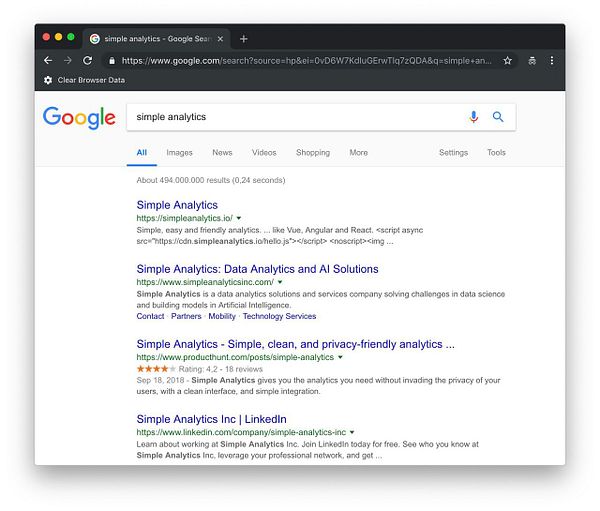Expand dropdown arrow next to simpleanalyticsinc.com URL
Viewport: 600px width, 511px height.
point(280,282)
